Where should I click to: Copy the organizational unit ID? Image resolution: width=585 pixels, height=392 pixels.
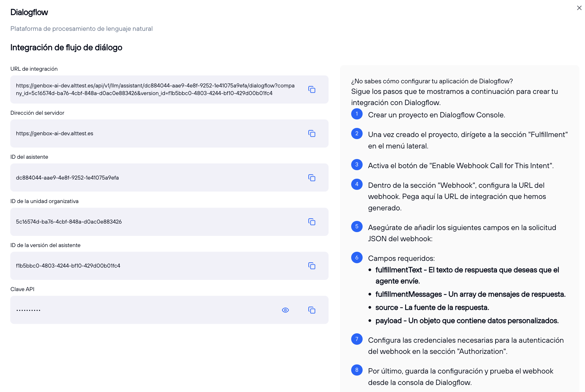tap(312, 222)
